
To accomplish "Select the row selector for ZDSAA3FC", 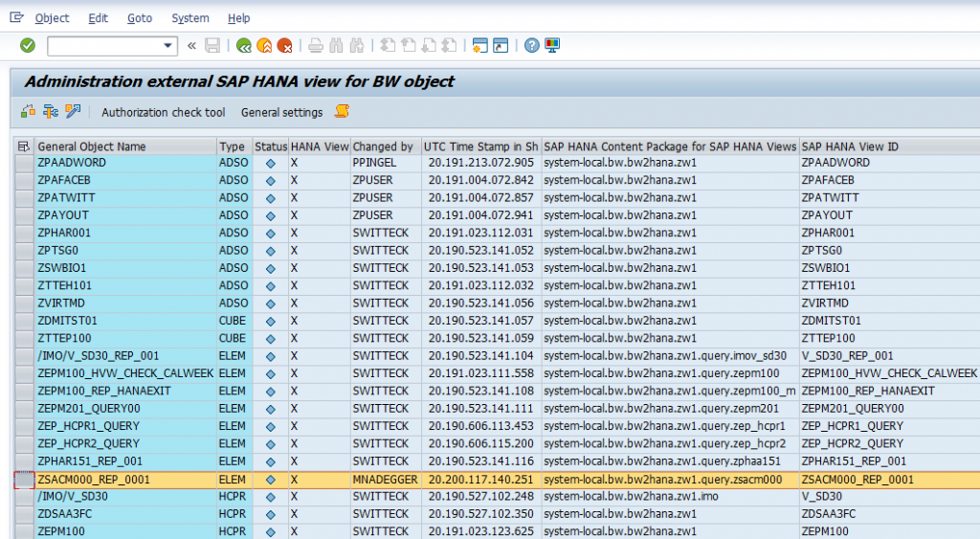I will point(24,514).
